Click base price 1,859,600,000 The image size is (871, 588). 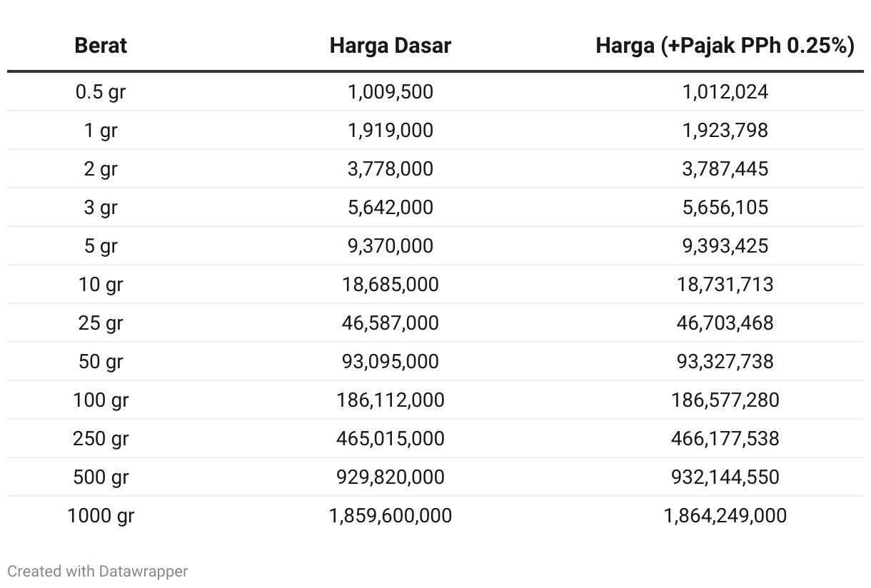point(391,516)
